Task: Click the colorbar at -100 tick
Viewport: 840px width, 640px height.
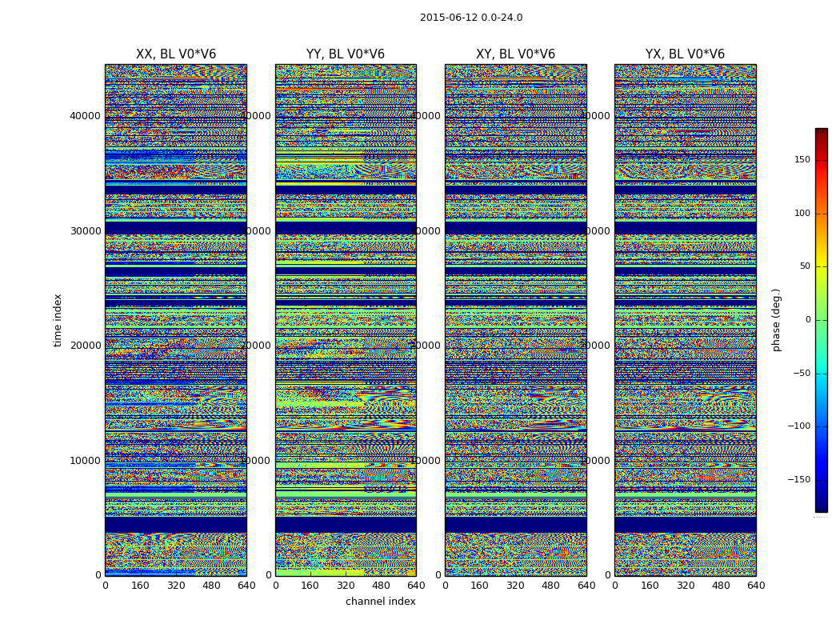Action: (x=822, y=426)
